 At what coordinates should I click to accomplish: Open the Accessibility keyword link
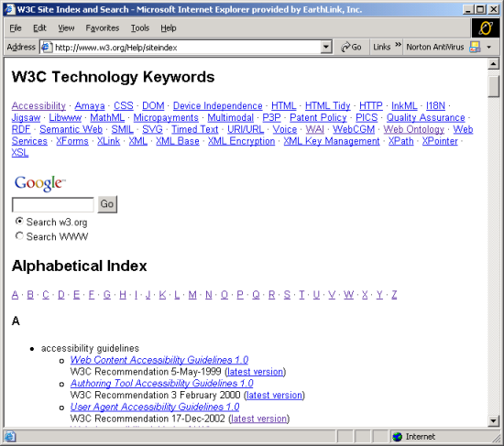coord(38,105)
